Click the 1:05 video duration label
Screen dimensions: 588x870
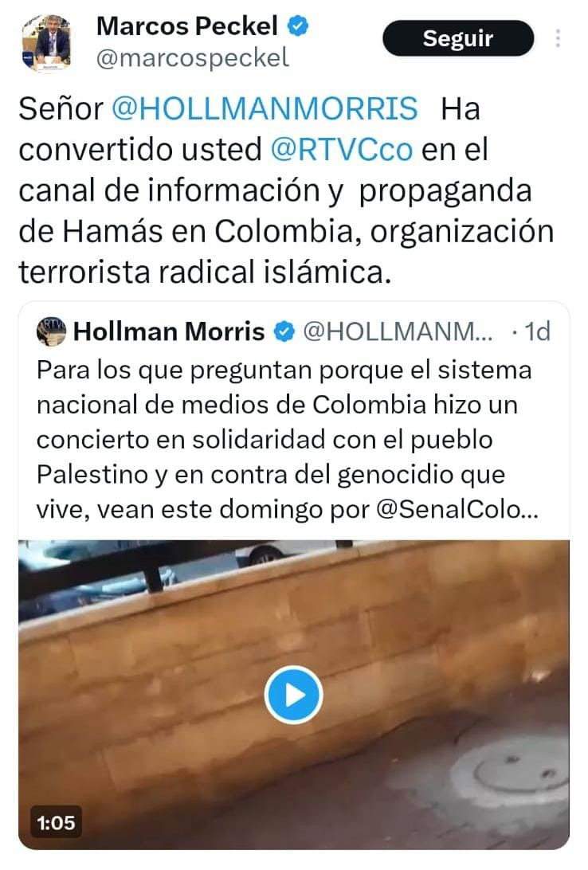(56, 822)
